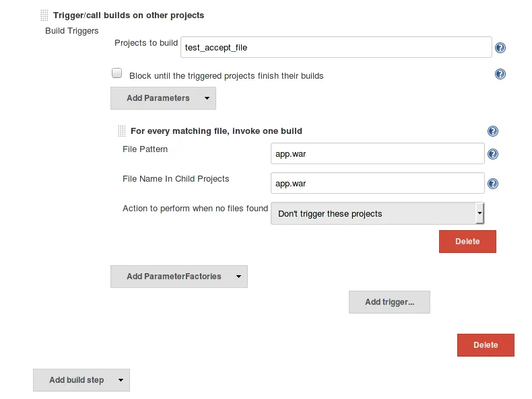Open the Add Parameters dropdown
Screen dimensions: 532x399
pos(163,98)
